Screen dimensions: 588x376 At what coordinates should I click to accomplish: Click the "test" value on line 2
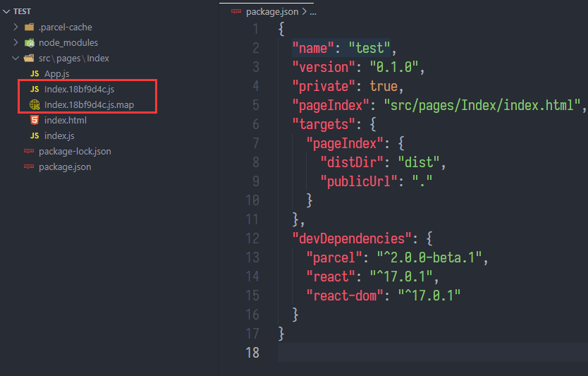pos(369,48)
